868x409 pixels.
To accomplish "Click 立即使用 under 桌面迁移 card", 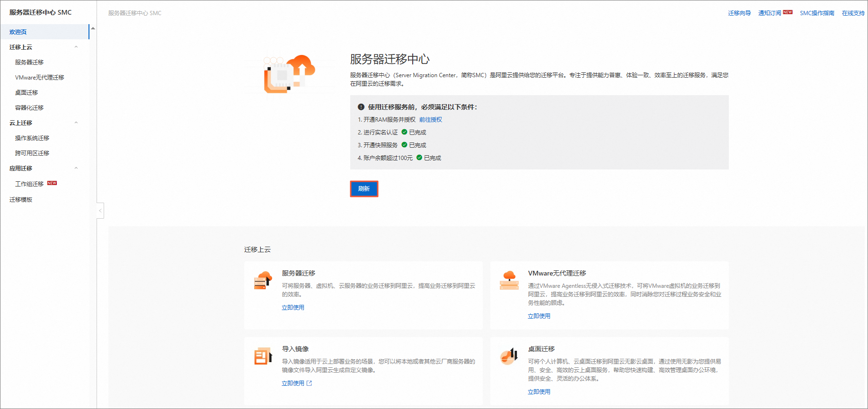I will tap(539, 392).
